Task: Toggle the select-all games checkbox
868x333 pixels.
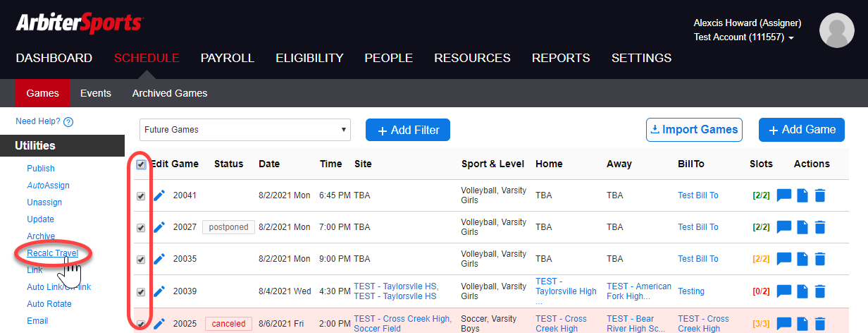Action: [141, 164]
